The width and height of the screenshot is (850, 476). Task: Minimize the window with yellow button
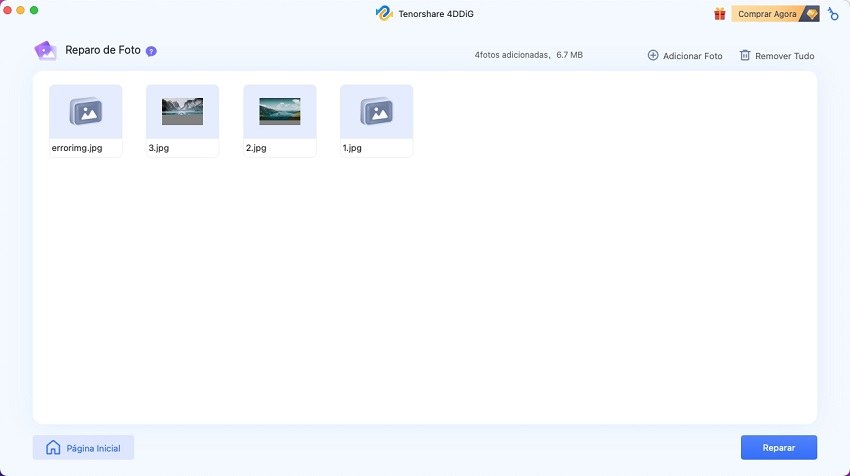(x=21, y=10)
